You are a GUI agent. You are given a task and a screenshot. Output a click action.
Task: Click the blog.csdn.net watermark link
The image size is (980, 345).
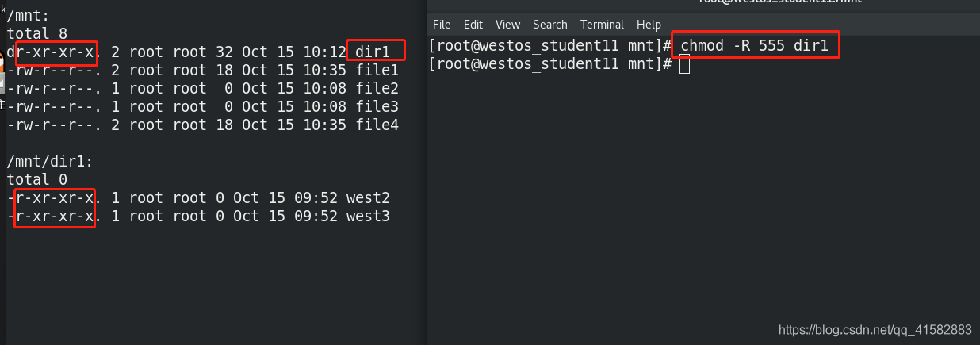875,329
